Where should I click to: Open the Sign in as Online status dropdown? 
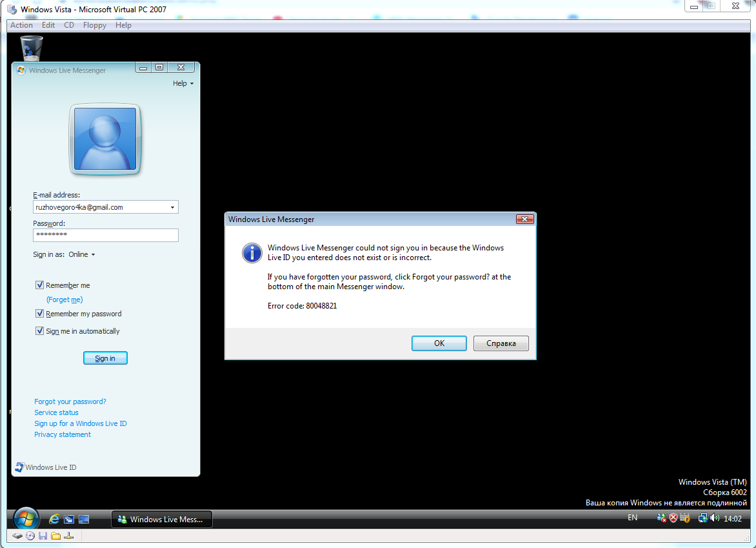pyautogui.click(x=82, y=254)
